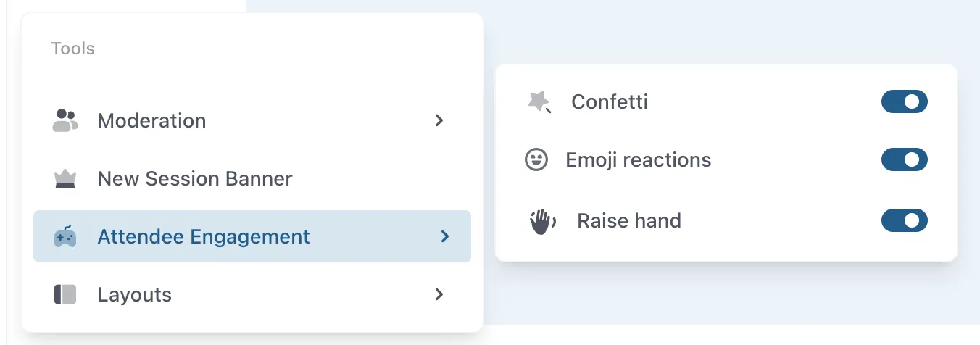980x345 pixels.
Task: Switch off the Raise hand toggle
Action: point(904,220)
